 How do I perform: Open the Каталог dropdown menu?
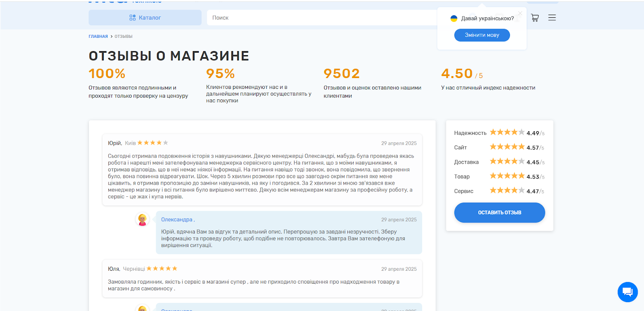[145, 18]
